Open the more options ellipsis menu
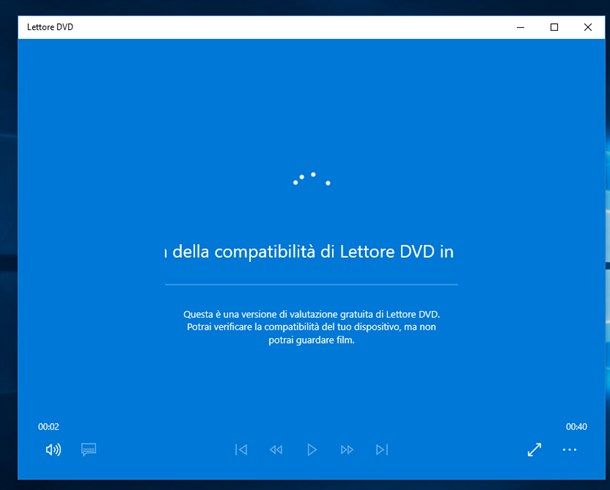610x490 pixels. pyautogui.click(x=570, y=450)
